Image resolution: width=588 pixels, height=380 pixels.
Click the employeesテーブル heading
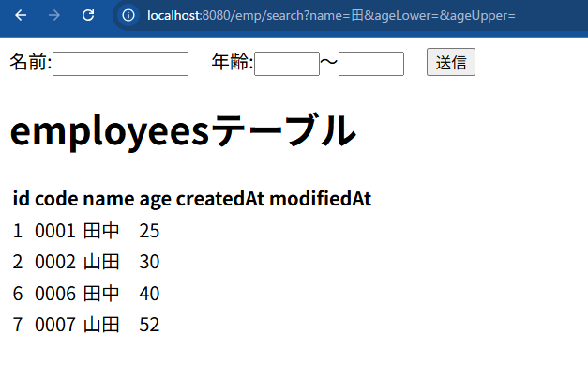pos(183,130)
